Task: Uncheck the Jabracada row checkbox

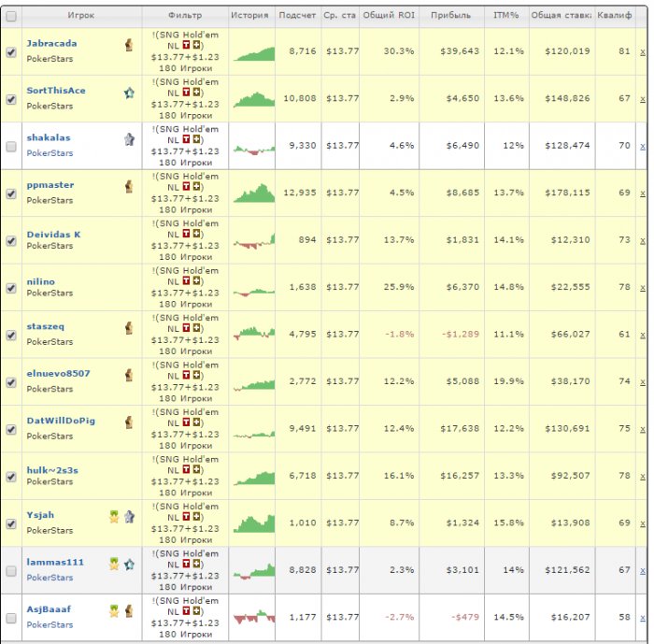Action: tap(11, 52)
